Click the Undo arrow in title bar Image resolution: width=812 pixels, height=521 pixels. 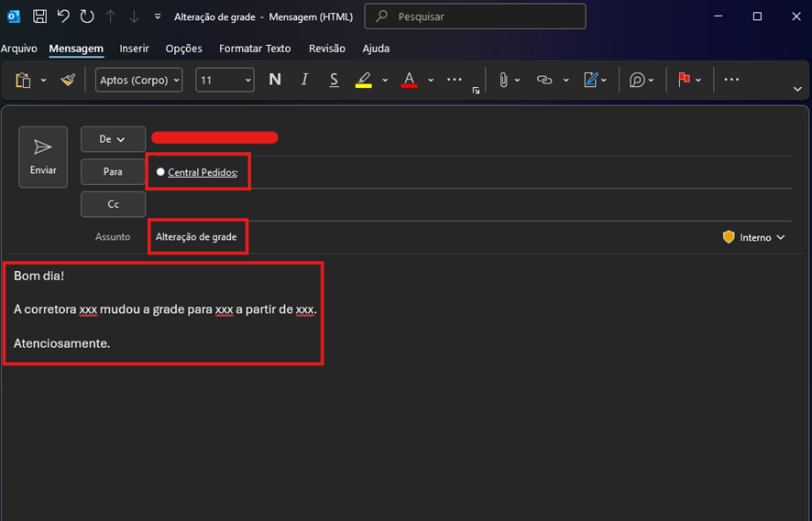[63, 16]
